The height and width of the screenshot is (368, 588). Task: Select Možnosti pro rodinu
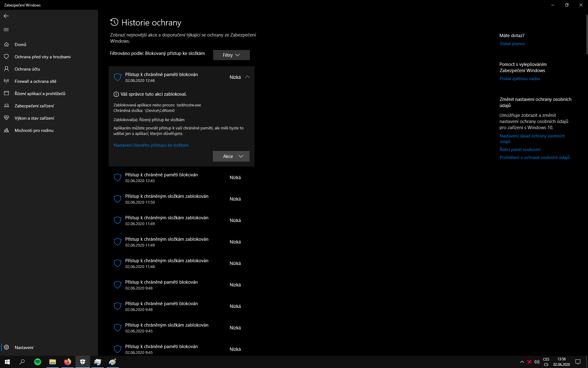[34, 130]
